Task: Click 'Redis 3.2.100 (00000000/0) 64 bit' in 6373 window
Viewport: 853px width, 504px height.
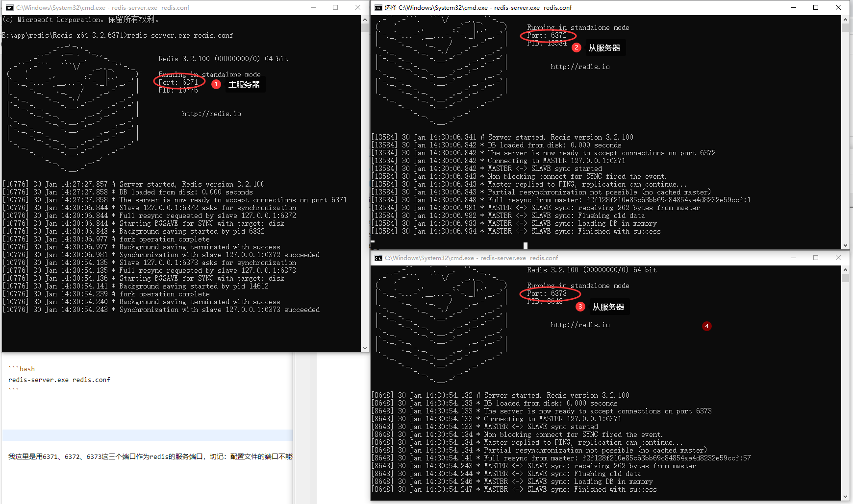Action: tap(592, 270)
